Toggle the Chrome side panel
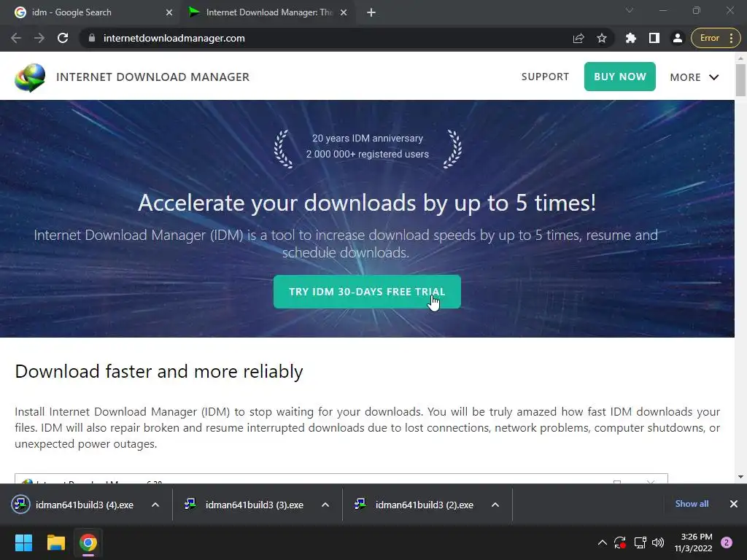Screen dimensions: 747x560 tap(654, 38)
